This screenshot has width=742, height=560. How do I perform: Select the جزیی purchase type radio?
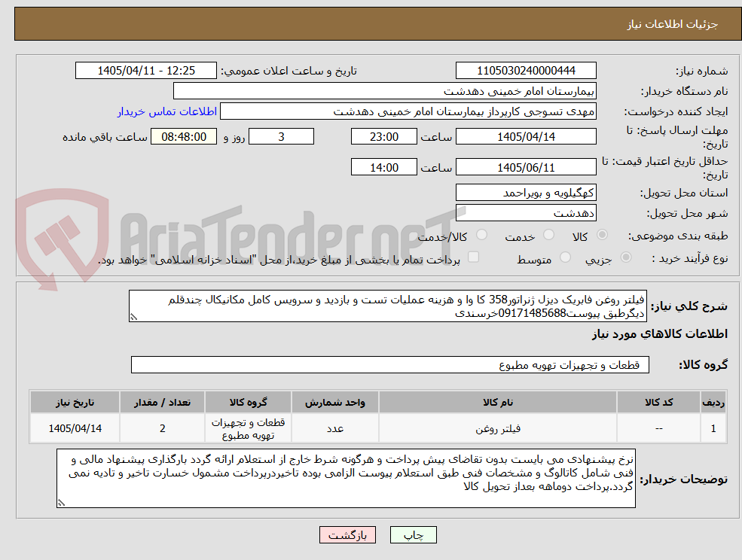(x=625, y=257)
